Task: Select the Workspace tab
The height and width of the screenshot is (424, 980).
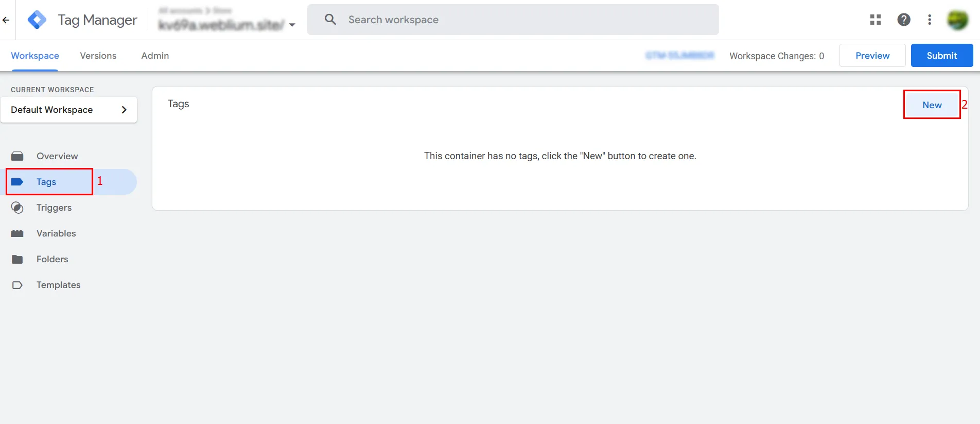Action: pos(35,56)
